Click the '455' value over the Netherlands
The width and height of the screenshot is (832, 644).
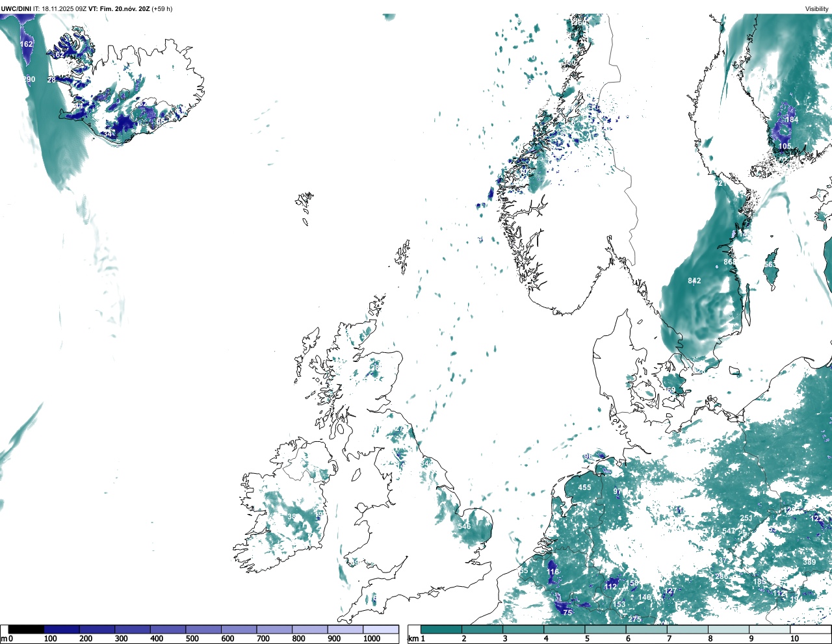tap(584, 487)
